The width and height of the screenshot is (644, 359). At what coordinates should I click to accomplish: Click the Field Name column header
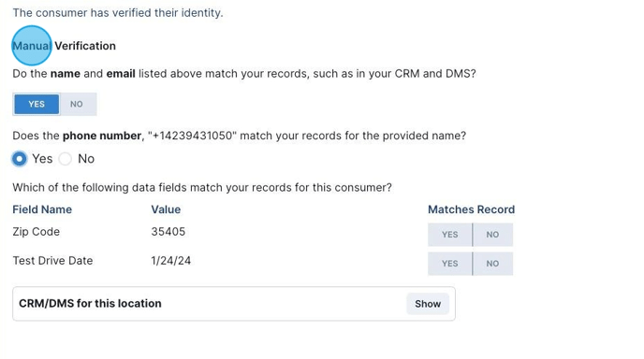42,209
